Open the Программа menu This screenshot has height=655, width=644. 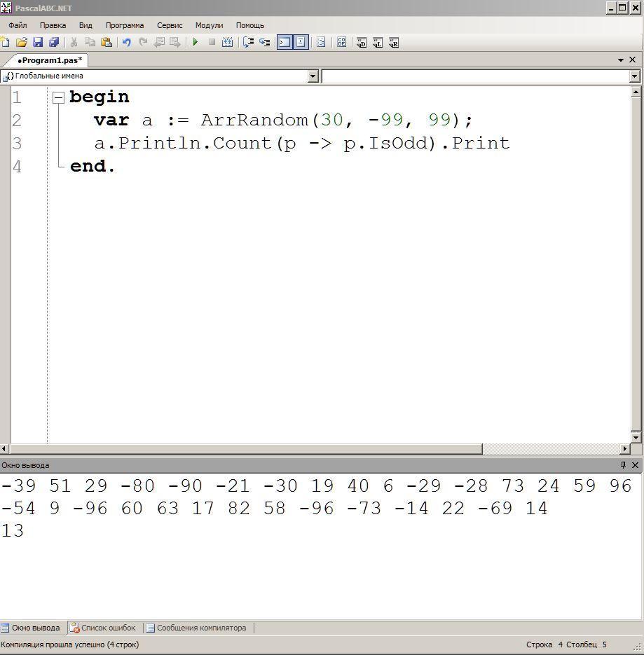[125, 25]
